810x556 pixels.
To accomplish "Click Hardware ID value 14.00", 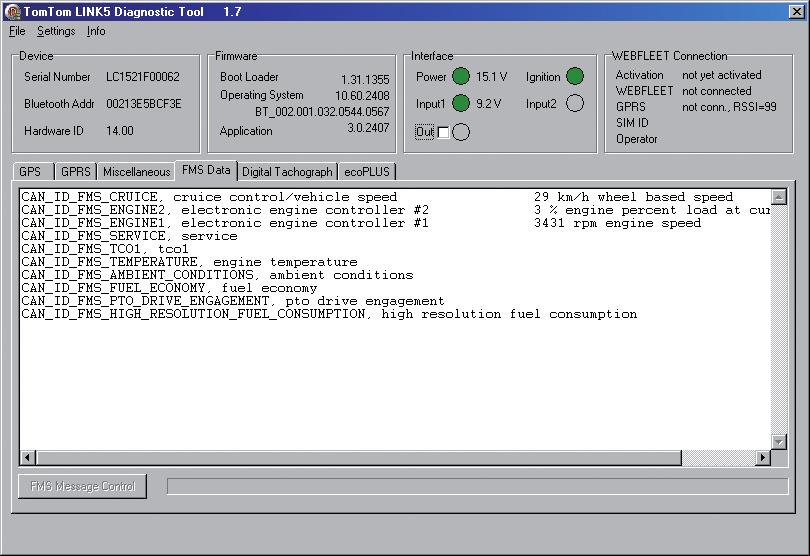I will point(120,131).
